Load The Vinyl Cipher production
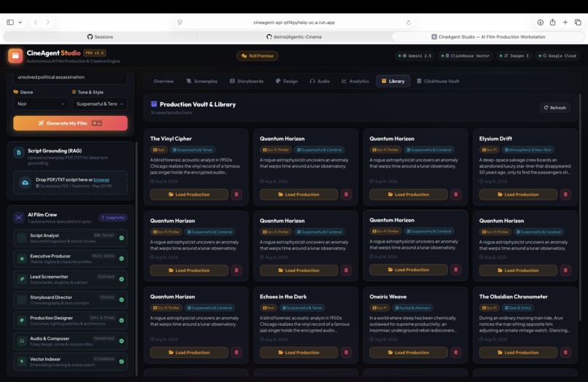 (x=189, y=195)
